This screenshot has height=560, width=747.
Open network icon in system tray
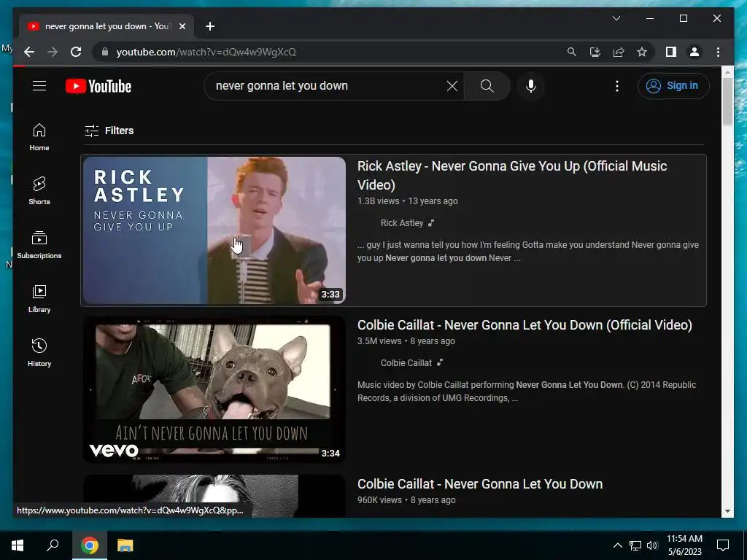pyautogui.click(x=635, y=545)
